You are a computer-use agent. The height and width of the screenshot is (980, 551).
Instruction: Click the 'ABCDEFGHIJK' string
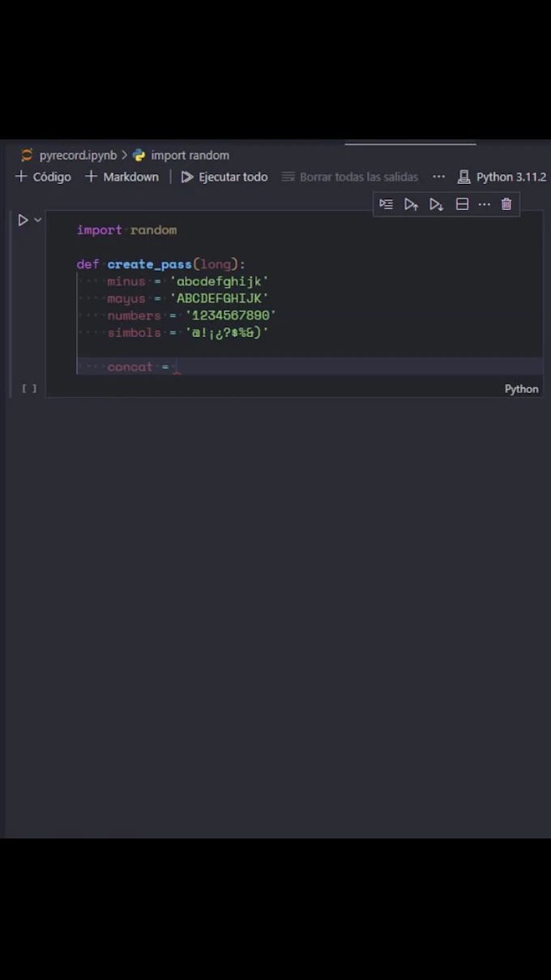tap(219, 298)
